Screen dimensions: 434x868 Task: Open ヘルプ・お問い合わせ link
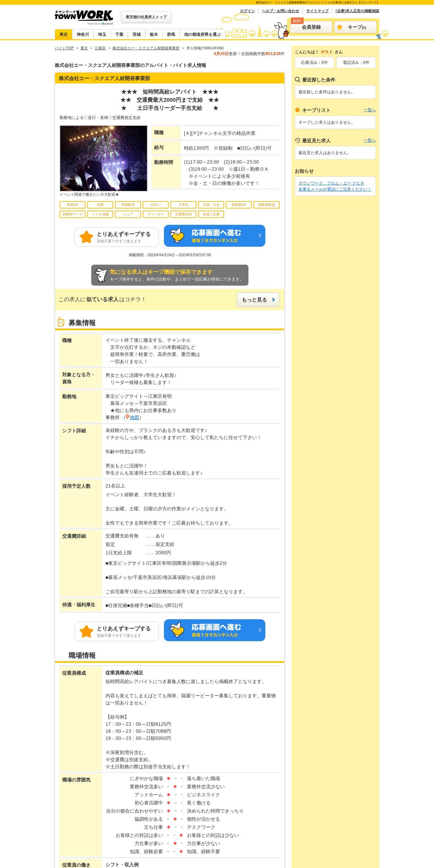click(x=281, y=11)
